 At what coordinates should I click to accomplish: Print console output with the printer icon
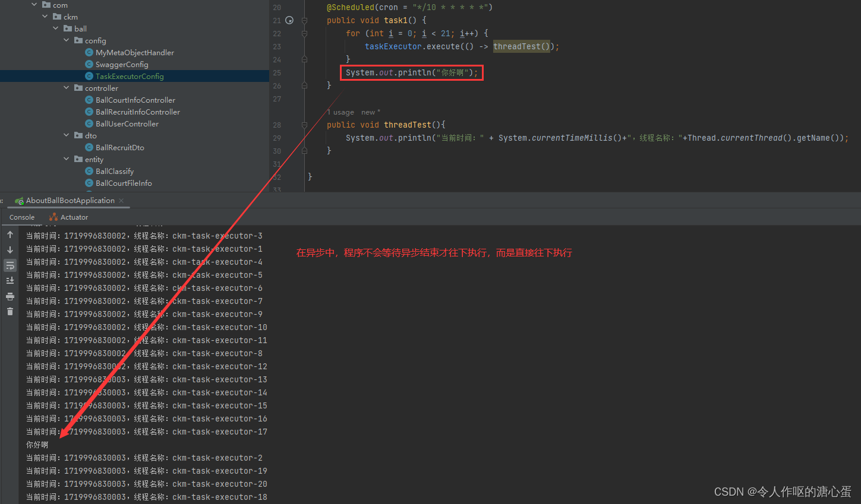(10, 296)
